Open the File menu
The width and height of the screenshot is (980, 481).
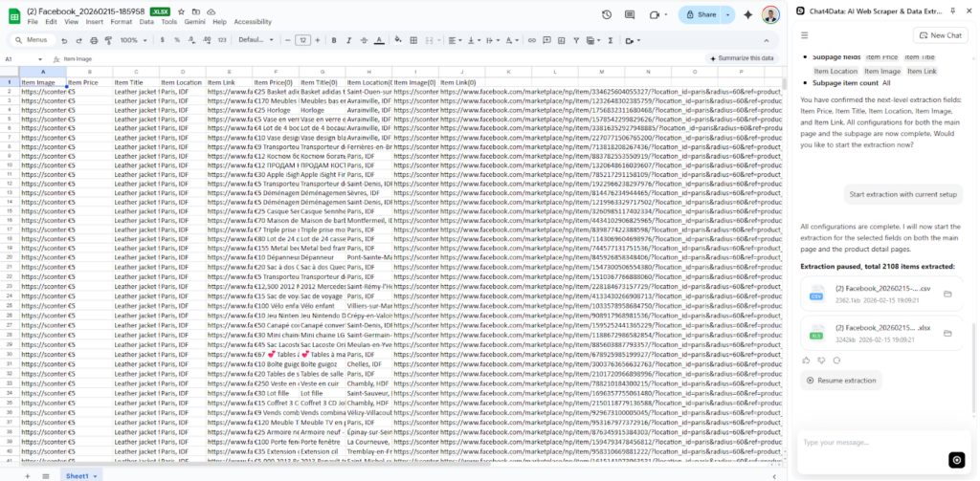pyautogui.click(x=33, y=22)
